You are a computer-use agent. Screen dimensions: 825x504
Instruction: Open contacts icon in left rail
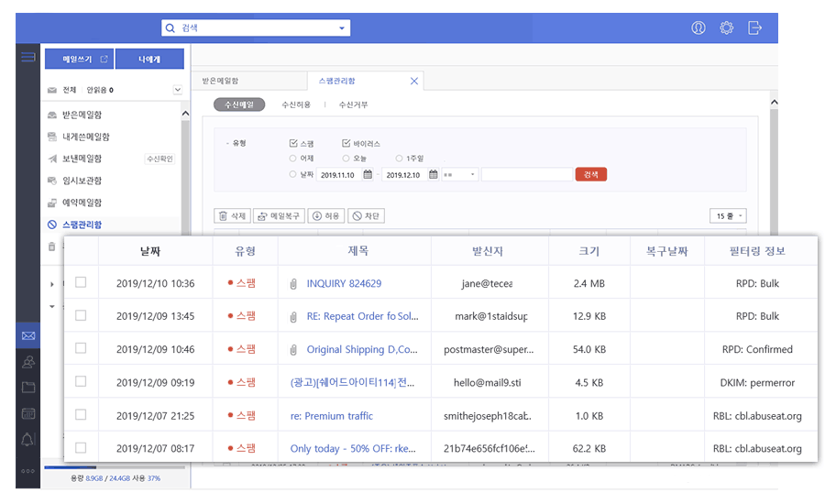click(x=27, y=362)
